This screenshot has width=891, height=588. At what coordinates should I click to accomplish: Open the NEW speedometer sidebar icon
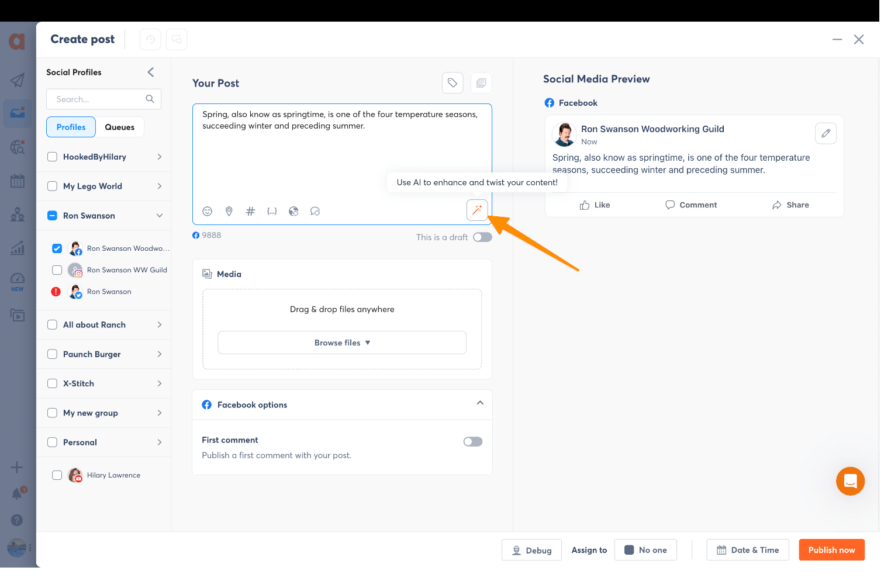18,282
